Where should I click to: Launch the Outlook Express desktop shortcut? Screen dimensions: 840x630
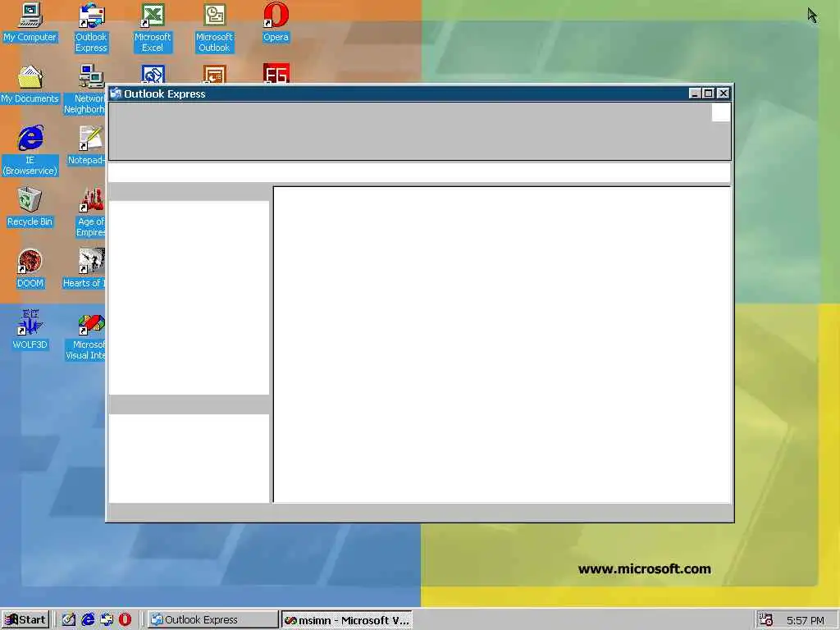pos(91,28)
